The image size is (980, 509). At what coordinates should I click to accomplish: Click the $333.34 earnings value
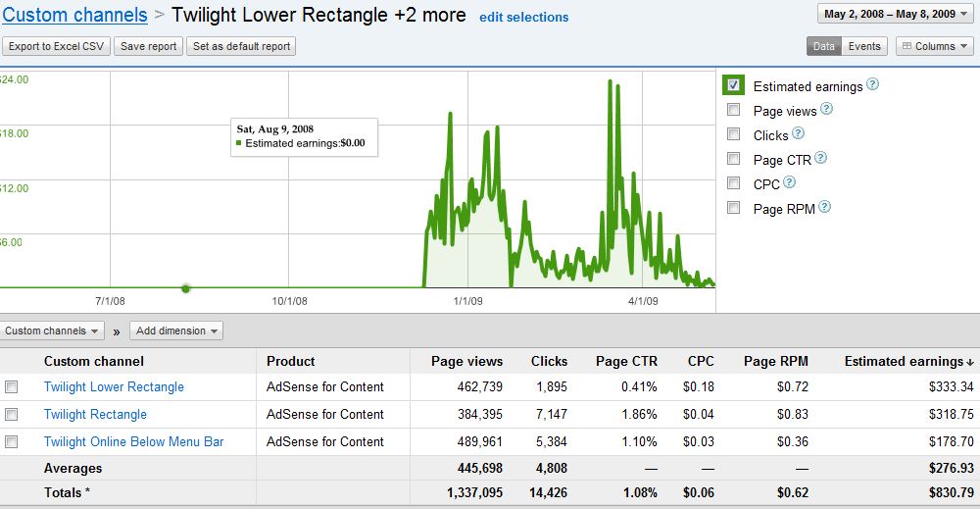[x=951, y=387]
